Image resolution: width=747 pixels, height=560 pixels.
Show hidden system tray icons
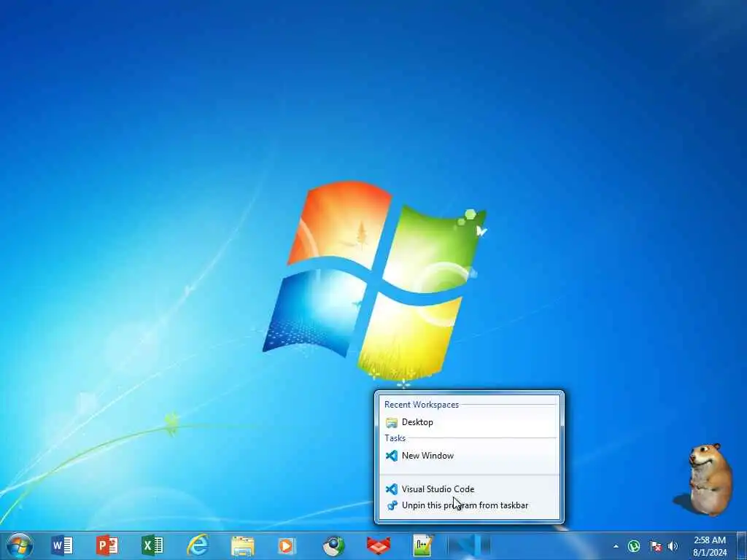tap(616, 547)
